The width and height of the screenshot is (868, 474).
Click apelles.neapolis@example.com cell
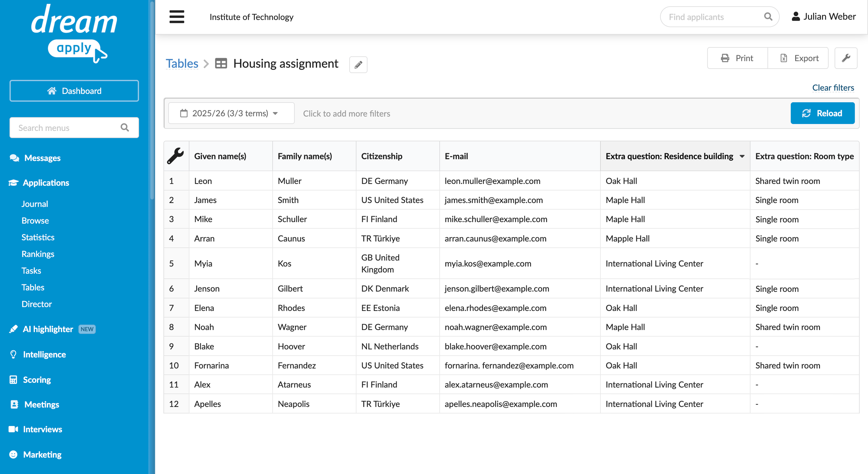(x=520, y=404)
